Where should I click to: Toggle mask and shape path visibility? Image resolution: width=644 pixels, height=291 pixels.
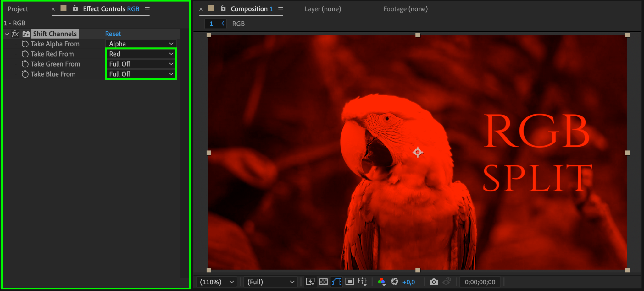[x=336, y=282]
